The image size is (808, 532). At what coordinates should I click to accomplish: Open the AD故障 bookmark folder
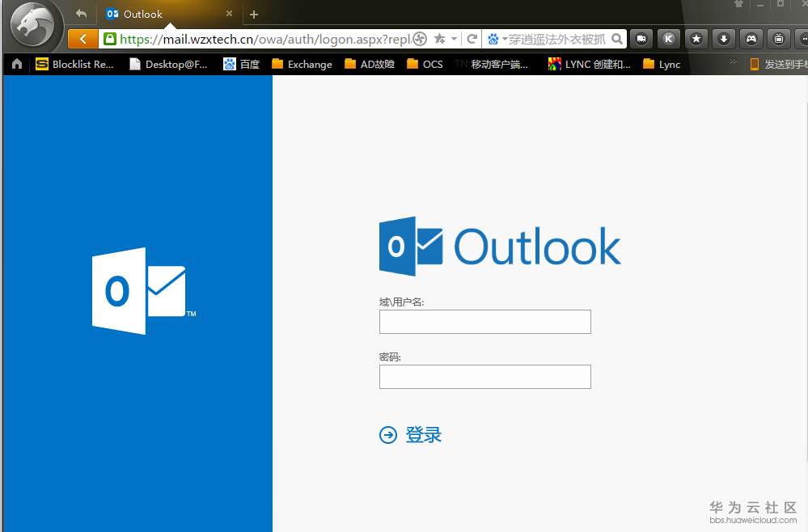pos(370,64)
